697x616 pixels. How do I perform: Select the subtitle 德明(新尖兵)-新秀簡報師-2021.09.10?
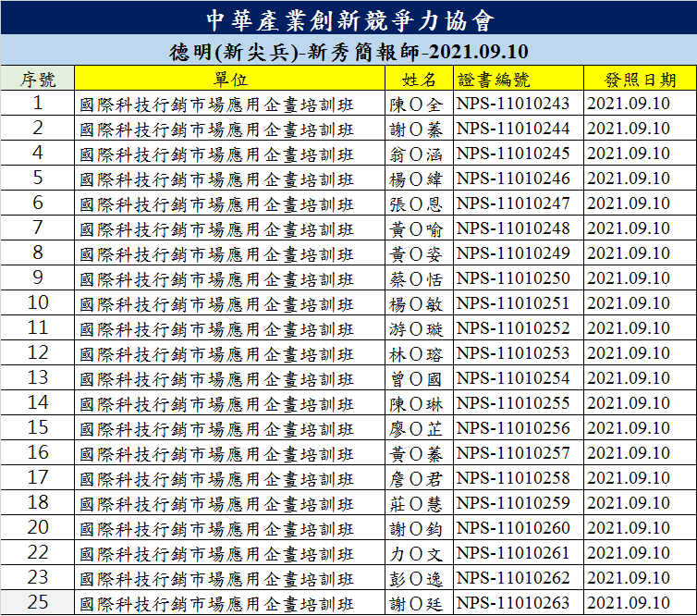pos(348,52)
